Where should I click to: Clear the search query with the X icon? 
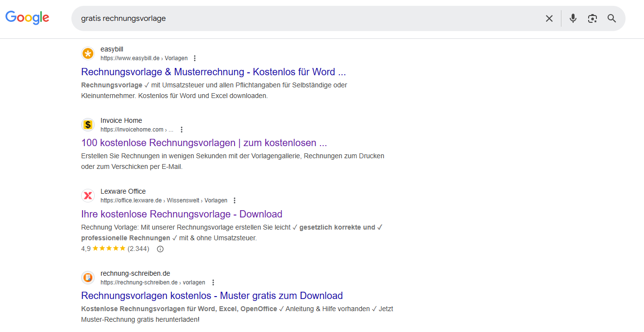[549, 18]
